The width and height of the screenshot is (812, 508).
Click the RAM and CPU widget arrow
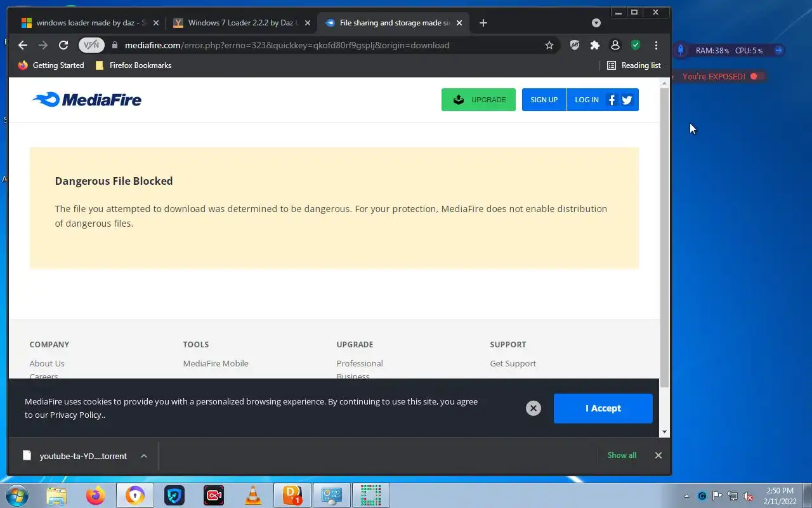[x=778, y=50]
